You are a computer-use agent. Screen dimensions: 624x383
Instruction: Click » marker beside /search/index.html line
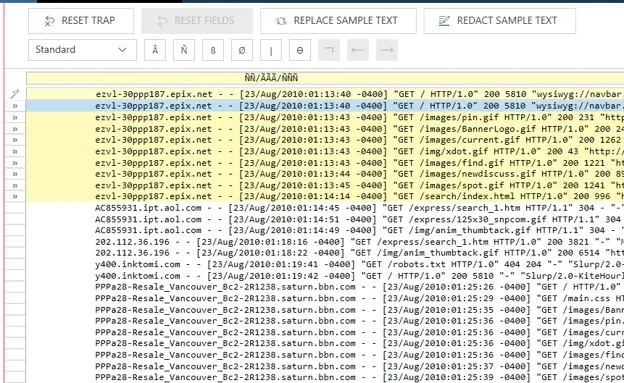coord(15,196)
